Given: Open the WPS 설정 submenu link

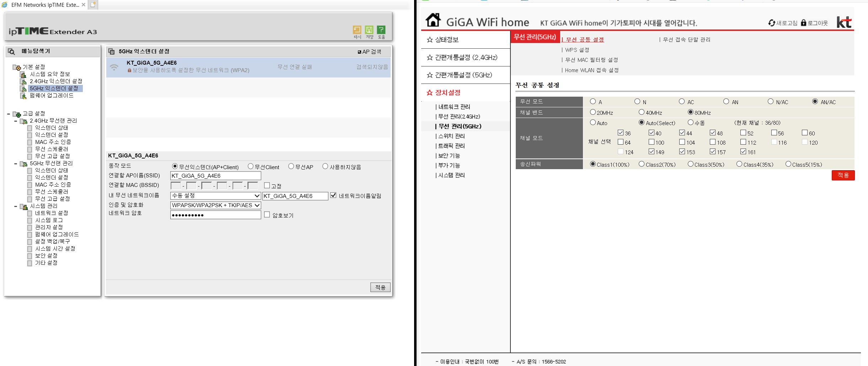Looking at the screenshot, I should click(x=577, y=50).
